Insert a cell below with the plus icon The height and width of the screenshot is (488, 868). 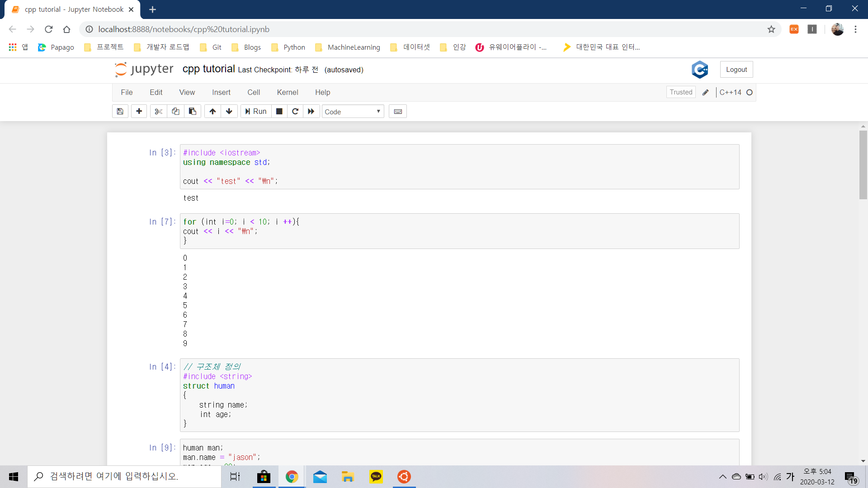(x=139, y=111)
